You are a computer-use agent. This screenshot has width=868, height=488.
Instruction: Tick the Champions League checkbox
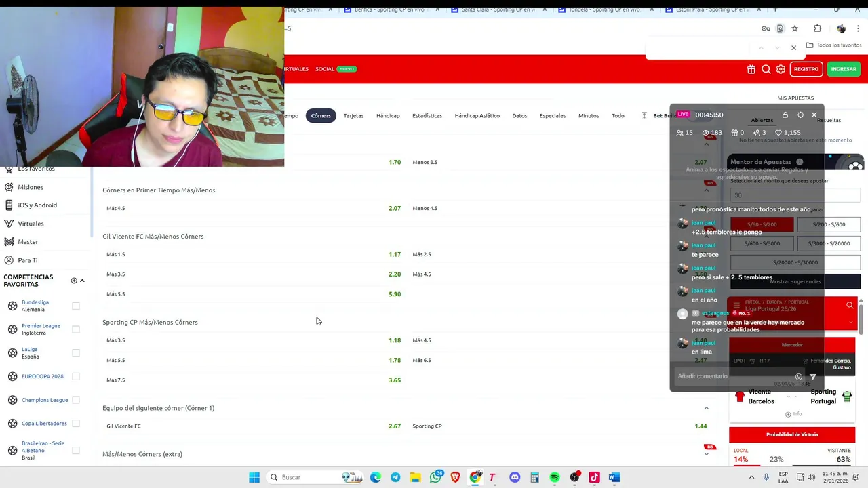(76, 400)
